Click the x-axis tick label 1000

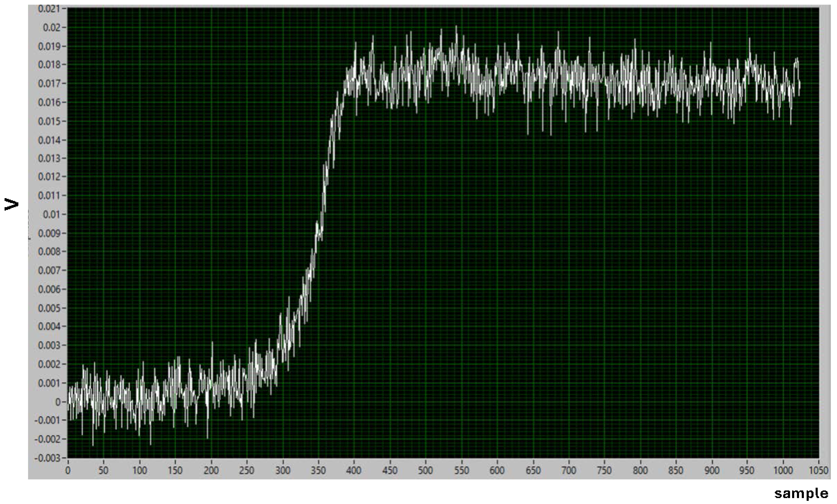[x=783, y=470]
